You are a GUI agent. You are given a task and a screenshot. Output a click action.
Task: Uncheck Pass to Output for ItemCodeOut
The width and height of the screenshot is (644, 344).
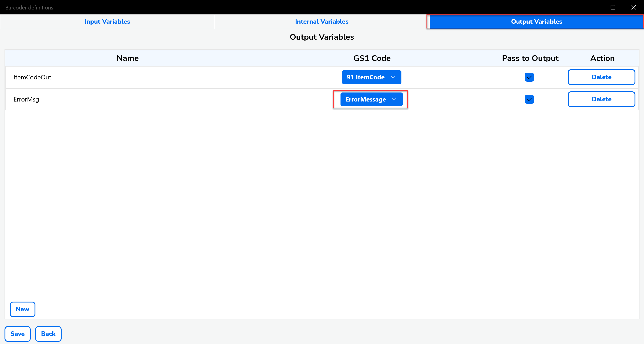coord(529,77)
